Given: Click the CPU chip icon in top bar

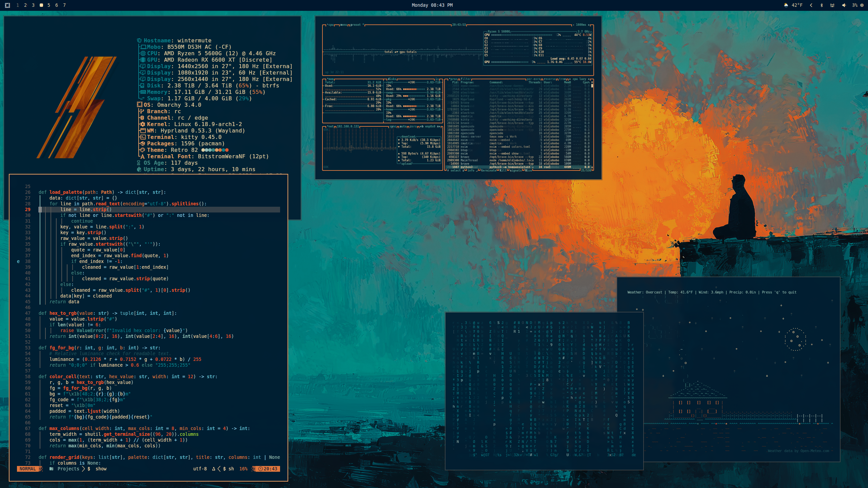Looking at the screenshot, I should click(862, 5).
